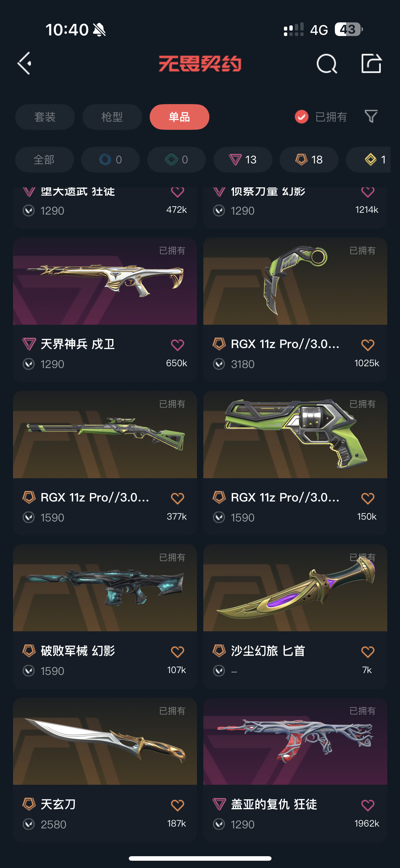Viewport: 400px width, 868px height.
Task: Tap the share icon in header
Action: (x=371, y=63)
